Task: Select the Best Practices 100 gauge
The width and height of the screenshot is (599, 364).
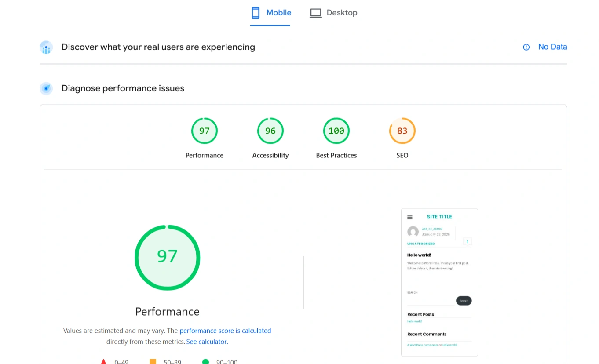Action: click(336, 131)
